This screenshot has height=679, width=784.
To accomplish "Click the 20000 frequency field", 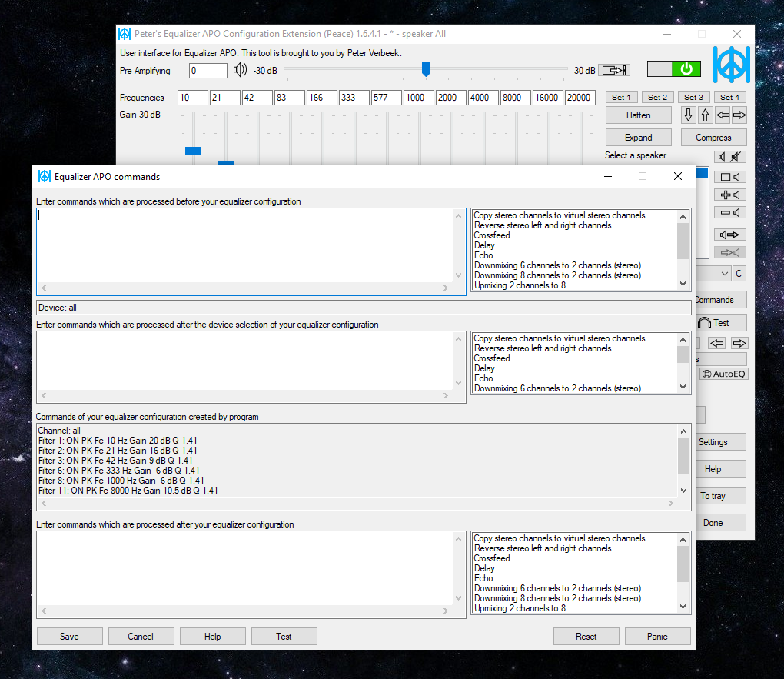I will (580, 98).
